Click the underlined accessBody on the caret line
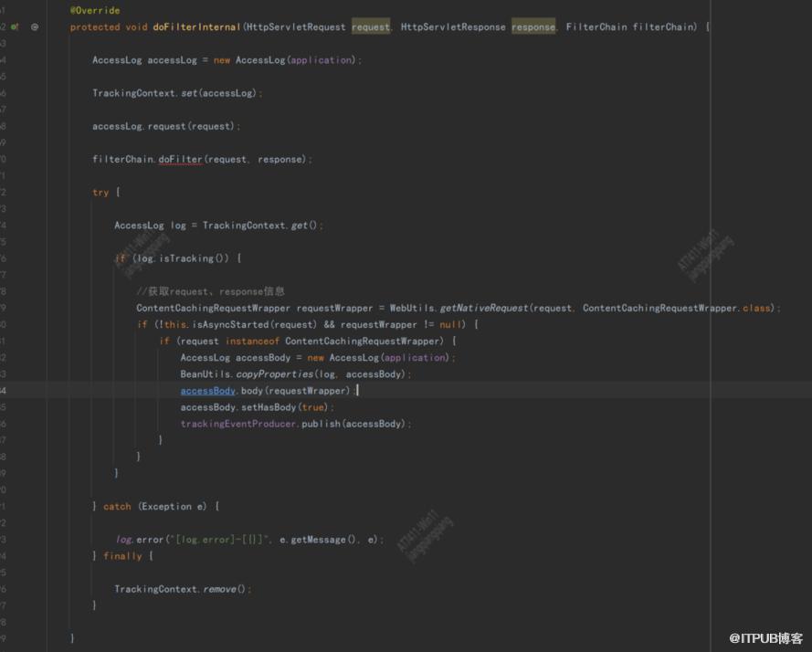The height and width of the screenshot is (652, 812). tap(207, 391)
